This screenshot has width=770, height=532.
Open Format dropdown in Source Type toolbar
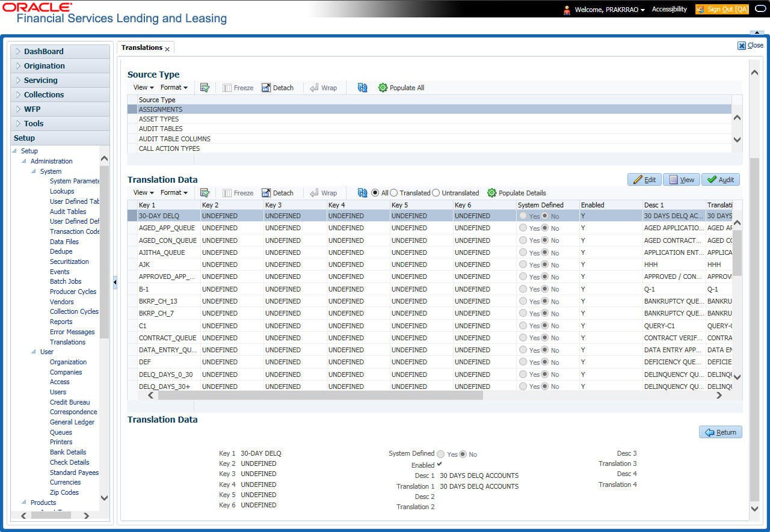point(174,88)
